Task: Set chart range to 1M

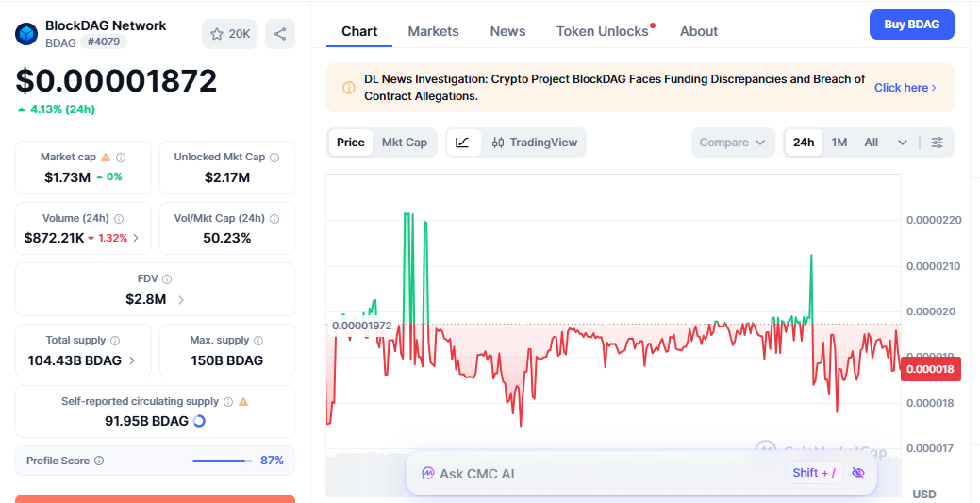Action: click(839, 143)
